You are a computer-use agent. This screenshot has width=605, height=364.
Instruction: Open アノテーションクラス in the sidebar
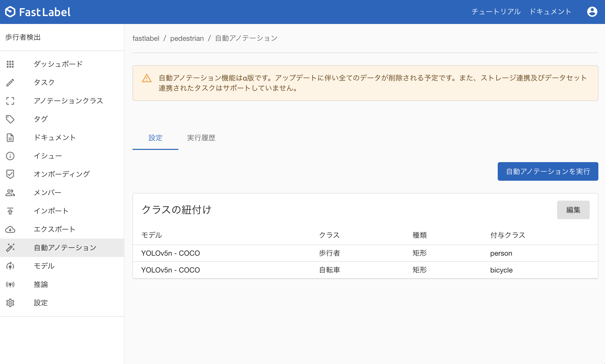point(62,101)
